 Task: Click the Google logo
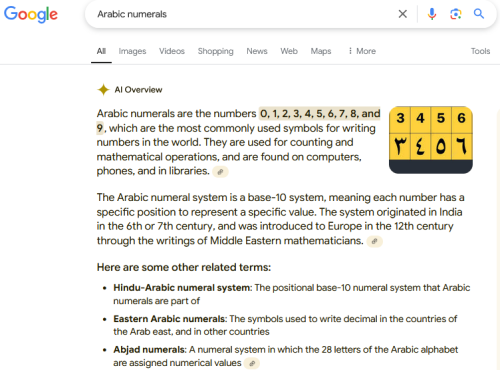click(x=31, y=15)
